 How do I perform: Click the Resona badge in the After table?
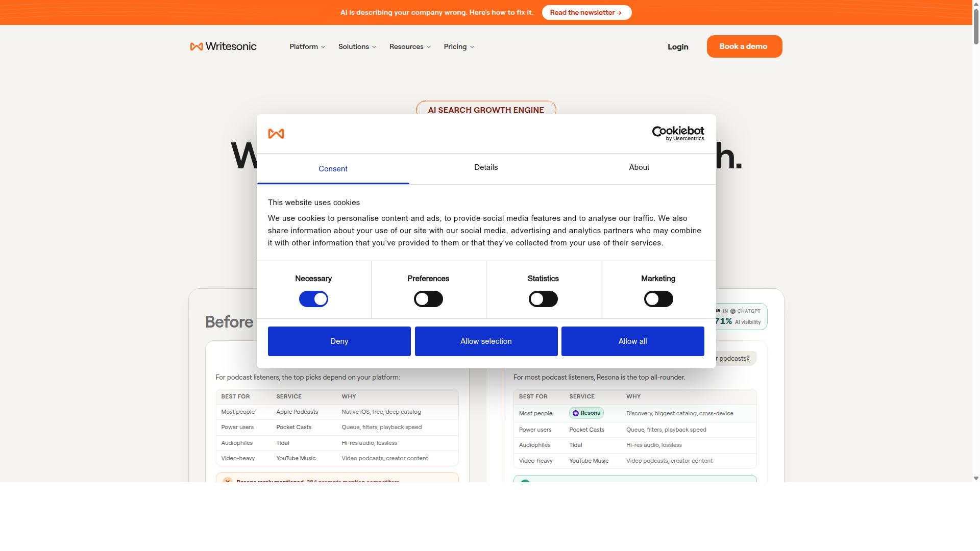[586, 413]
